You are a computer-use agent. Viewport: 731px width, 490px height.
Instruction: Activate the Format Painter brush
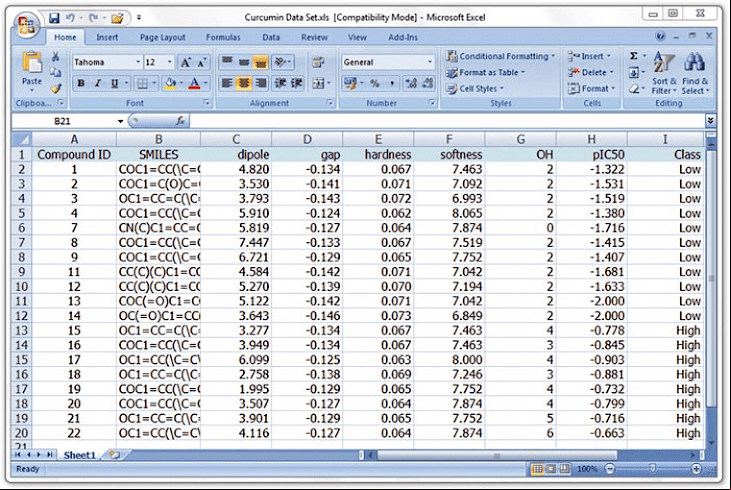(55, 88)
